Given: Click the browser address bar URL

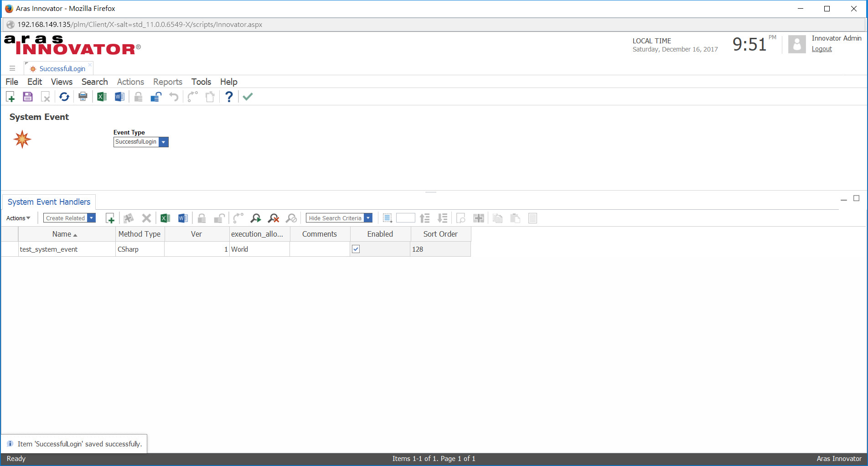Looking at the screenshot, I should [x=139, y=25].
